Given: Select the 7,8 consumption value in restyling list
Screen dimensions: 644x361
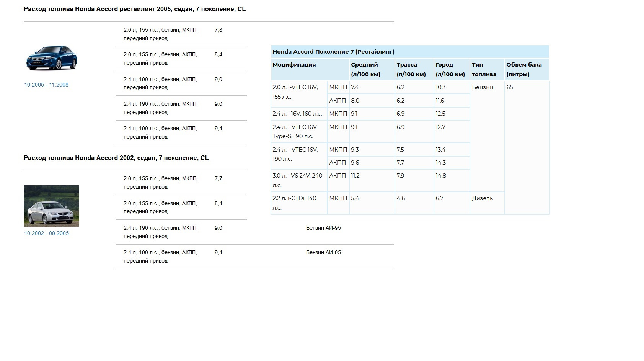Looking at the screenshot, I should point(218,30).
